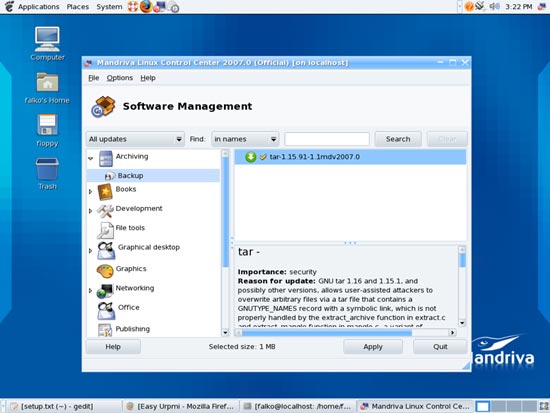Expand the Networking tree category
The width and height of the screenshot is (550, 413).
[90, 291]
